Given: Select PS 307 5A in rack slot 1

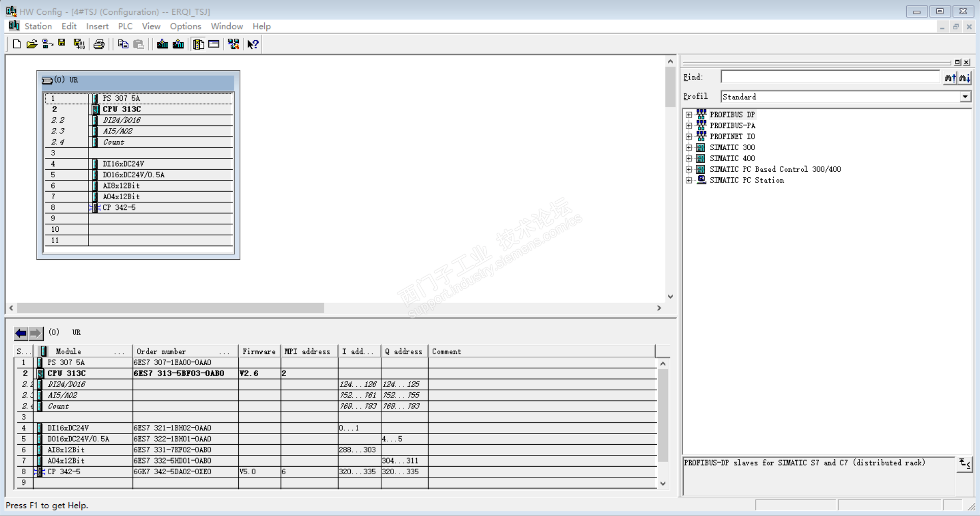Looking at the screenshot, I should [x=121, y=98].
